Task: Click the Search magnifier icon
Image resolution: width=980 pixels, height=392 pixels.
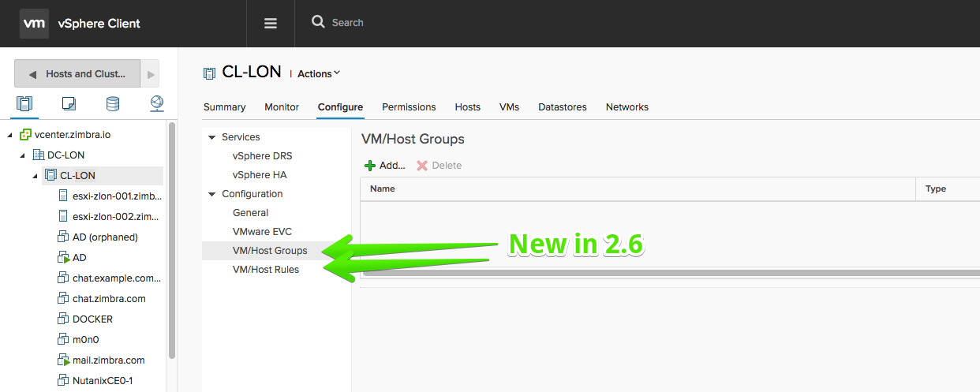Action: 318,22
